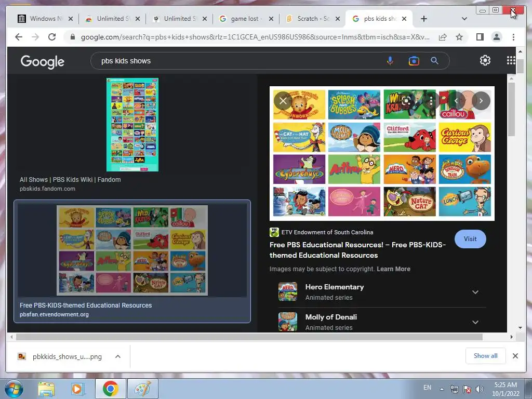Open the volume control in system tray
Screen dimensions: 532x399
(x=480, y=389)
